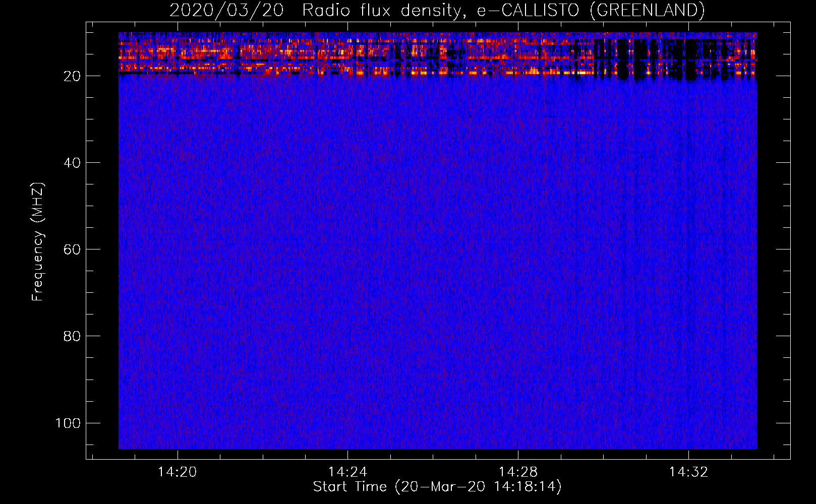Click the 14:32 time tick label
Screen dimensions: 816x504
coord(688,472)
